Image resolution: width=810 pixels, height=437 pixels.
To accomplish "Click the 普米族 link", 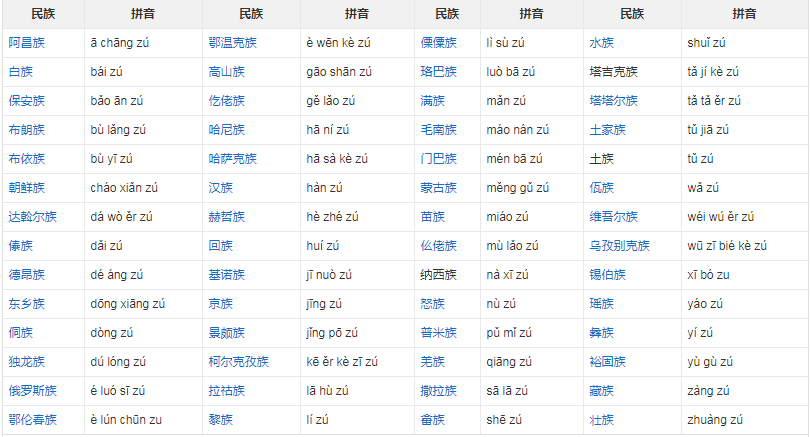I will (x=439, y=333).
